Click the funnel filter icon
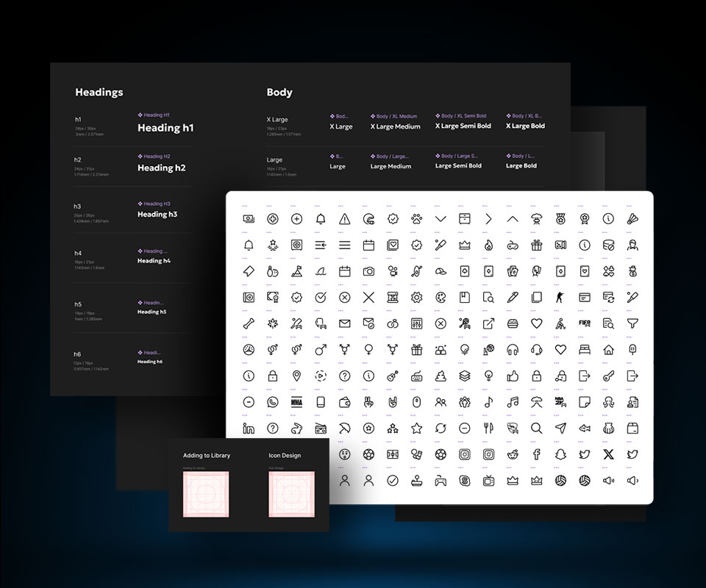 (x=632, y=323)
